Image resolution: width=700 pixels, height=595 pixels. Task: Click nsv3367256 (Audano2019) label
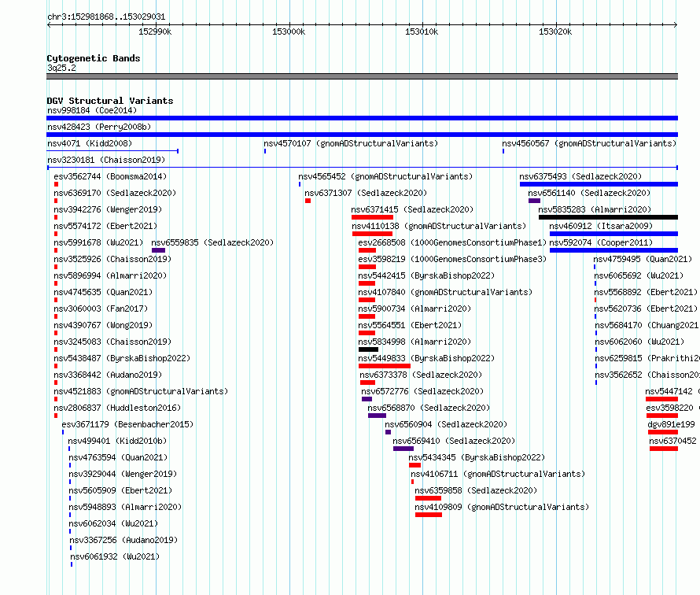coord(123,540)
